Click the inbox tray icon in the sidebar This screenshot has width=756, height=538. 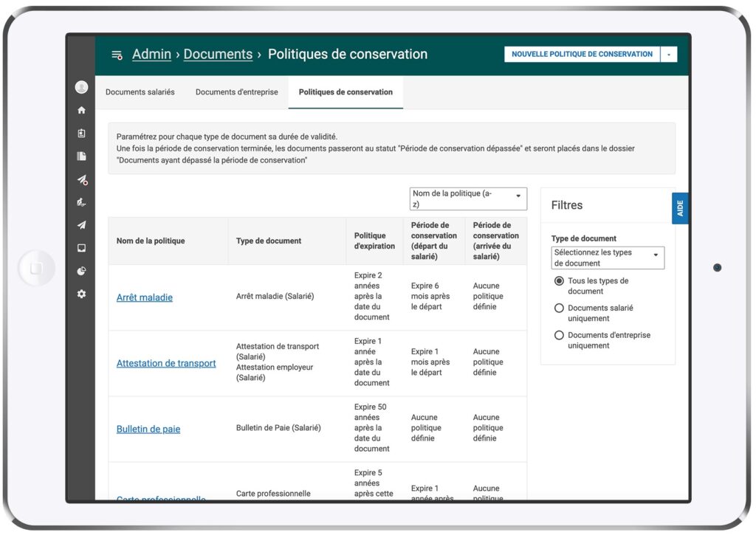[x=81, y=248]
